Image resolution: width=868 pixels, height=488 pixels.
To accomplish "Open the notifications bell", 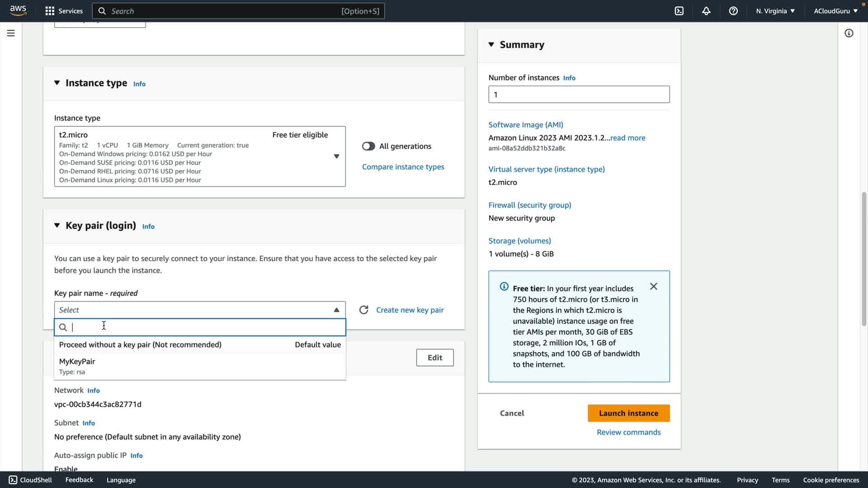I will (706, 11).
